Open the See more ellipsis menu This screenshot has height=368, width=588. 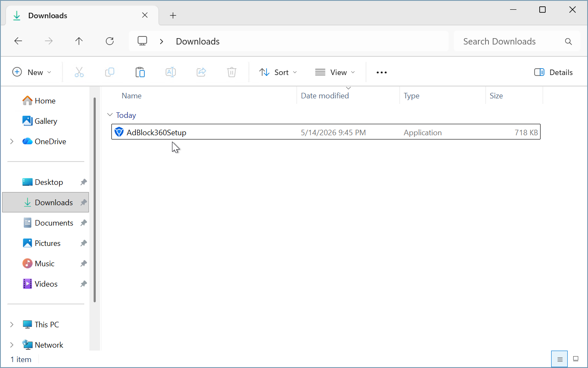(382, 72)
